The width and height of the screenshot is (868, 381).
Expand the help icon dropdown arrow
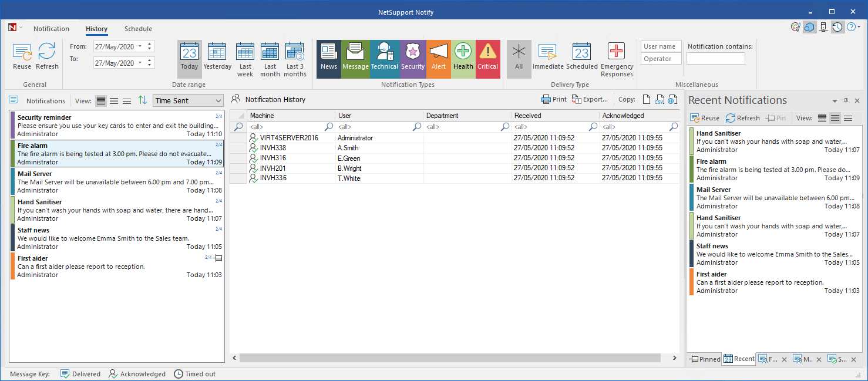click(x=859, y=26)
